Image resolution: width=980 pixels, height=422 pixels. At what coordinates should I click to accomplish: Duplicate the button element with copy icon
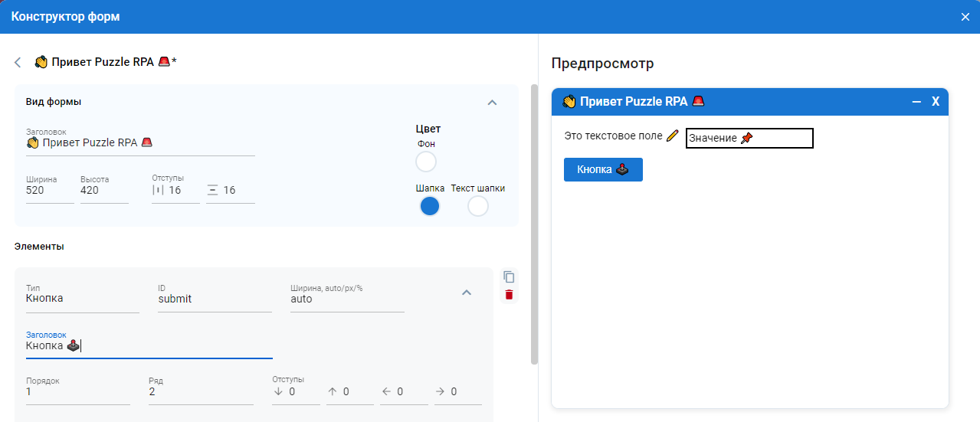509,277
